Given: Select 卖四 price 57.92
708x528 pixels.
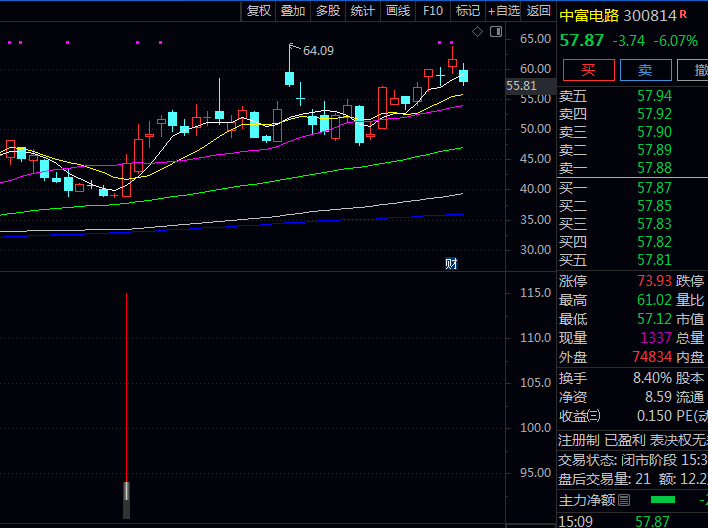Looking at the screenshot, I should coord(654,114).
